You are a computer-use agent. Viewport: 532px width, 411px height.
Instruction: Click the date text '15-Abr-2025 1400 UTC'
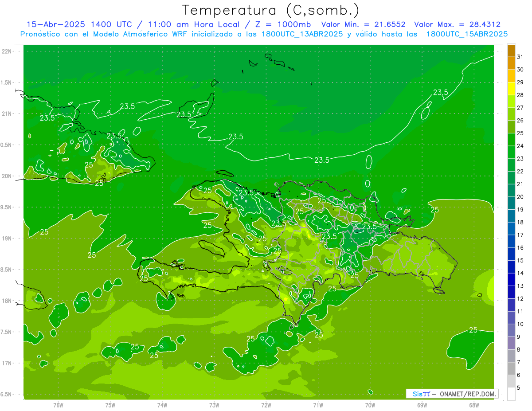(x=79, y=24)
